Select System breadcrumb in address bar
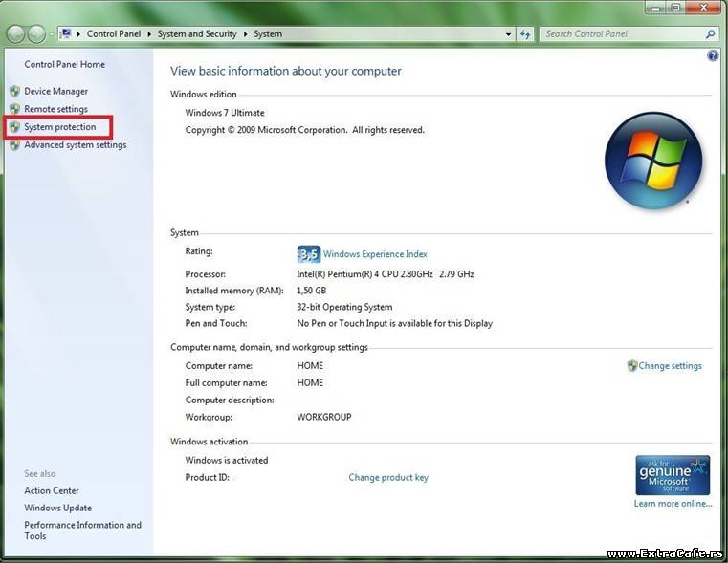This screenshot has height=563, width=728. point(268,33)
